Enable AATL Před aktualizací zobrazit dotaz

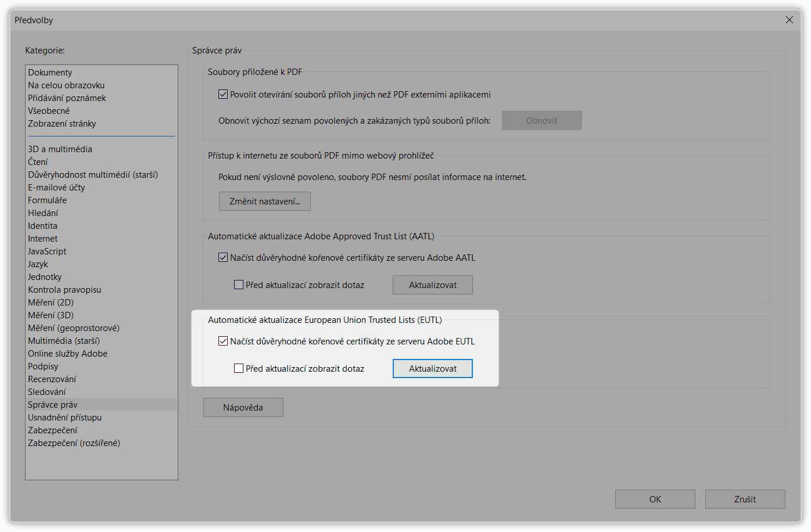pos(239,285)
